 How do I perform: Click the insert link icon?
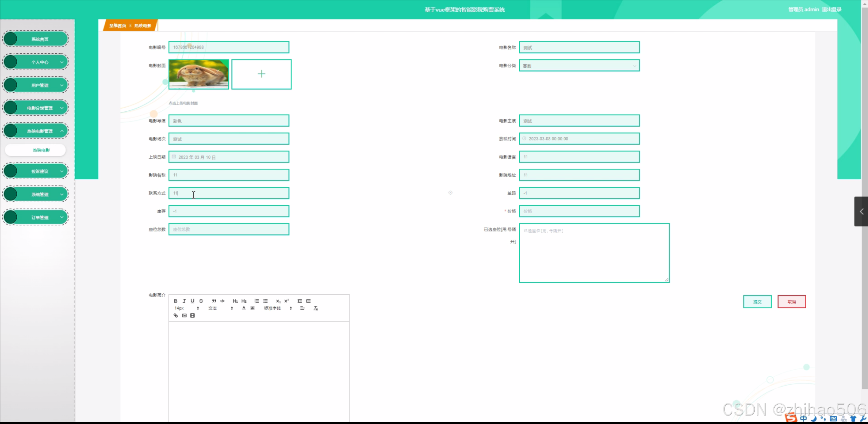(176, 315)
